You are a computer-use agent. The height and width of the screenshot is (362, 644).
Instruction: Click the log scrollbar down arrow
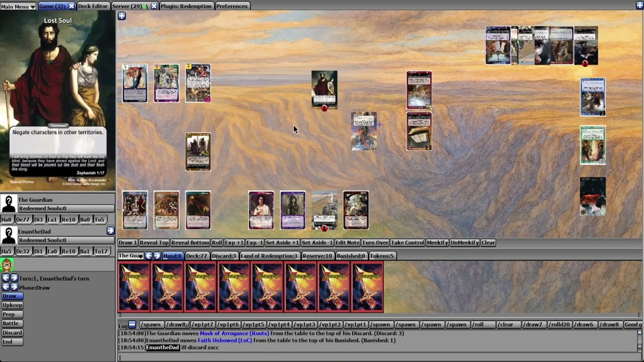tap(640, 349)
